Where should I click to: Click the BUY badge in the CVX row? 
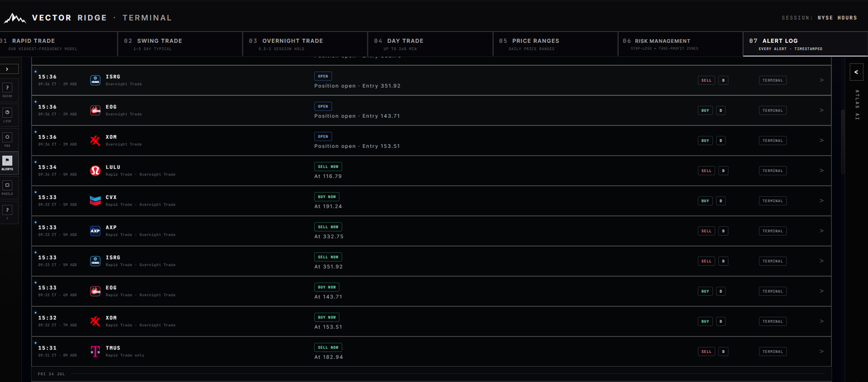coord(705,201)
